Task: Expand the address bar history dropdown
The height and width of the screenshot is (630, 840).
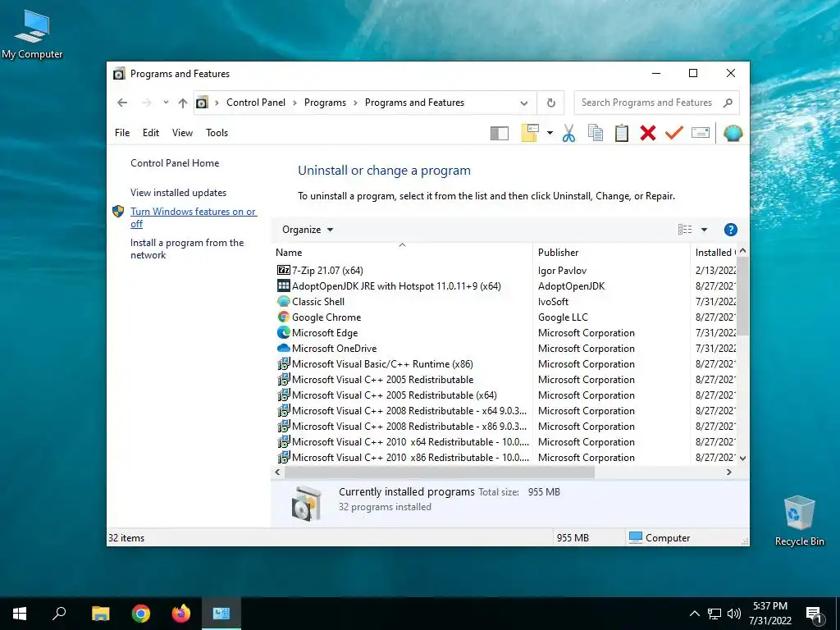Action: (x=524, y=103)
